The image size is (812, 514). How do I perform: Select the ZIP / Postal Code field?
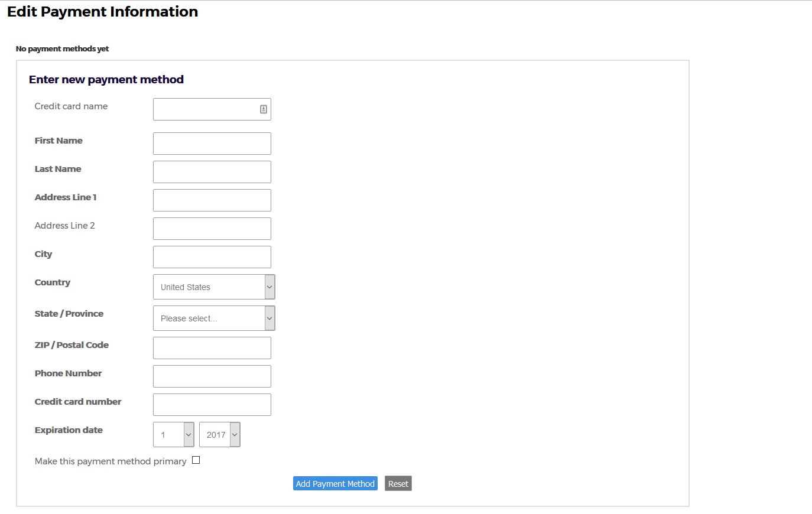point(212,348)
